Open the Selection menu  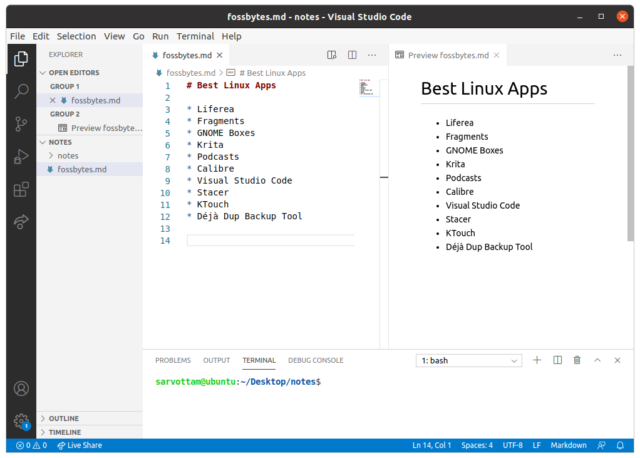coord(76,36)
